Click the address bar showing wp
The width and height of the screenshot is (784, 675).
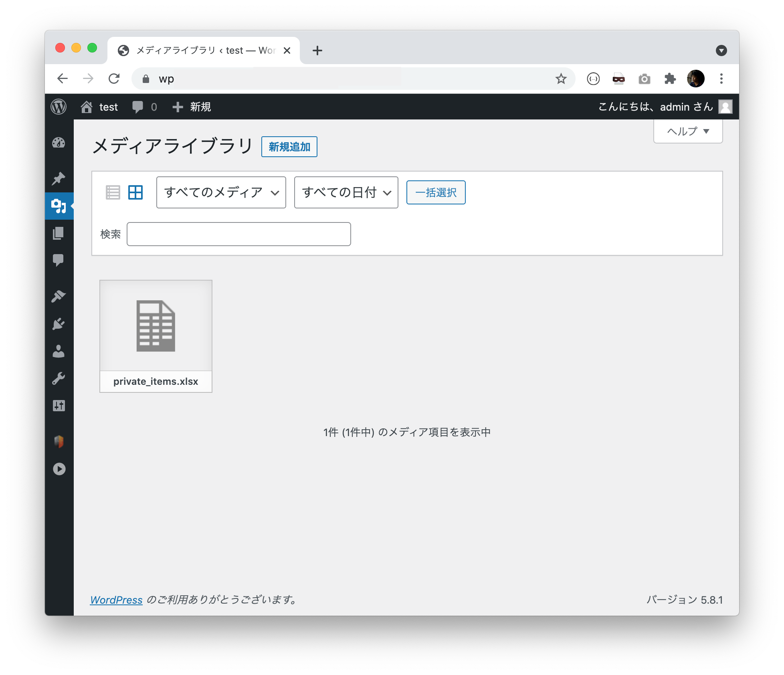click(x=353, y=79)
